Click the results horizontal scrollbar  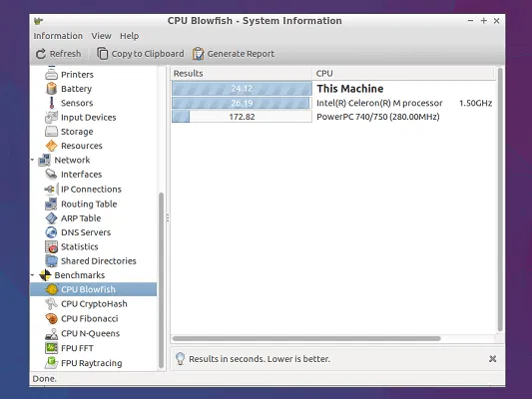[306, 338]
